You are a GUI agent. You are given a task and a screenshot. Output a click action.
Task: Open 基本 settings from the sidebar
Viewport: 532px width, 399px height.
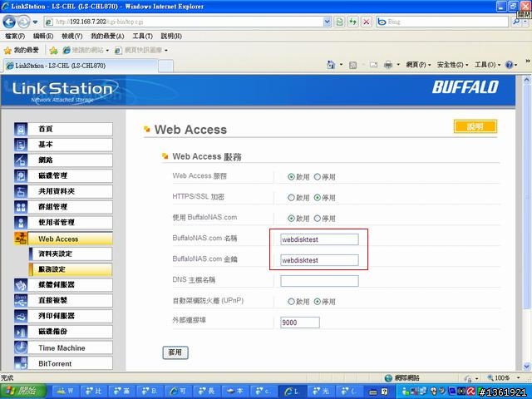point(63,145)
